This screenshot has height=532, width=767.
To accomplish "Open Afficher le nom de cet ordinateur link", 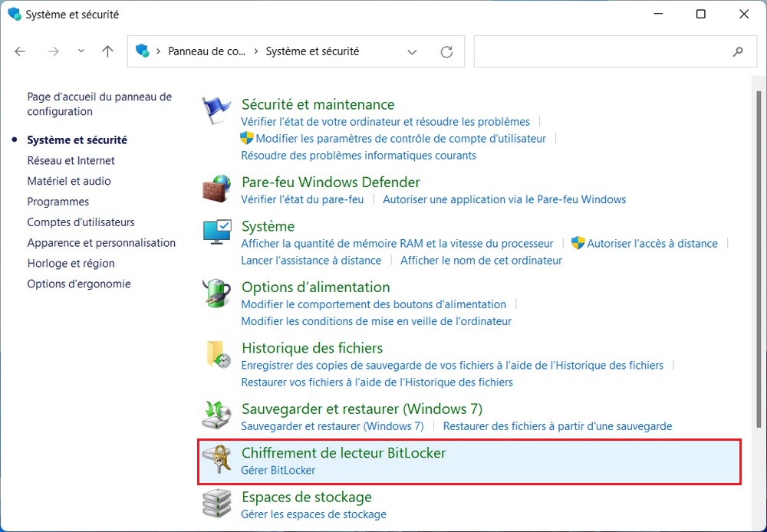I will [x=482, y=260].
